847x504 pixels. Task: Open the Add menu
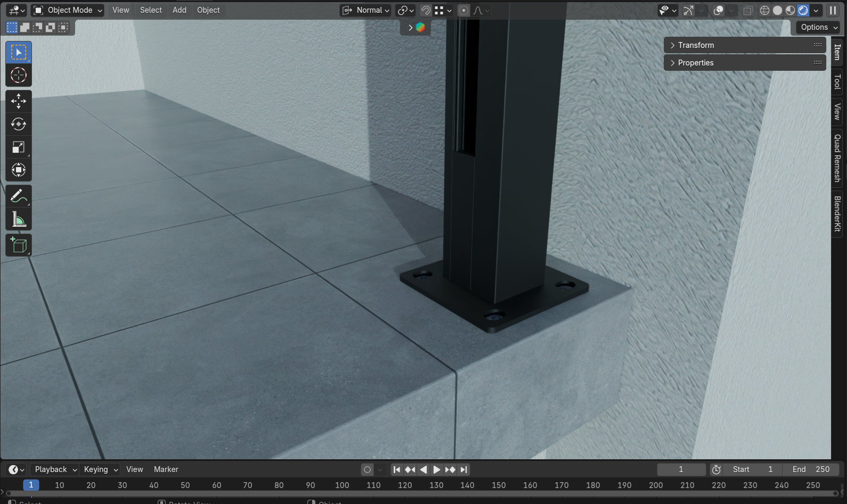point(180,10)
